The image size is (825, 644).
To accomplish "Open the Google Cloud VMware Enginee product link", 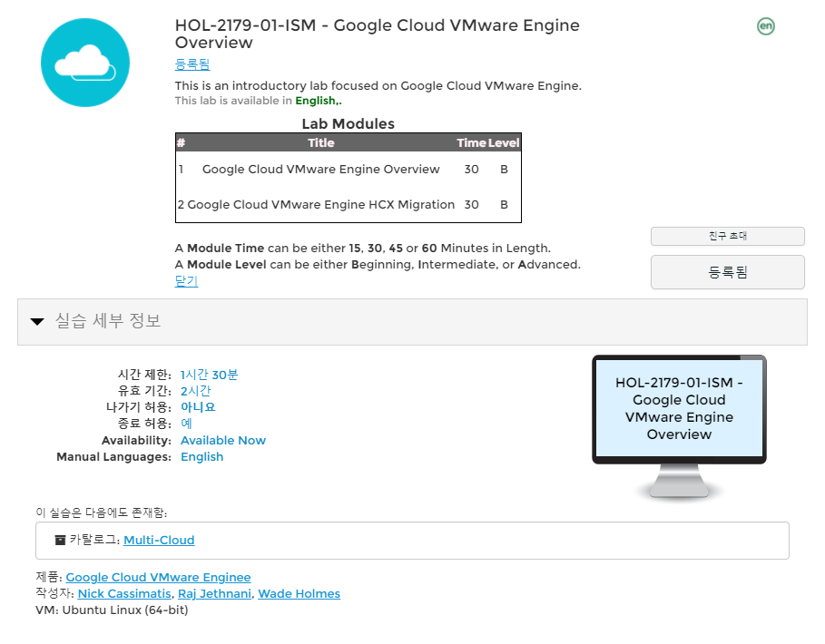I will (x=158, y=577).
